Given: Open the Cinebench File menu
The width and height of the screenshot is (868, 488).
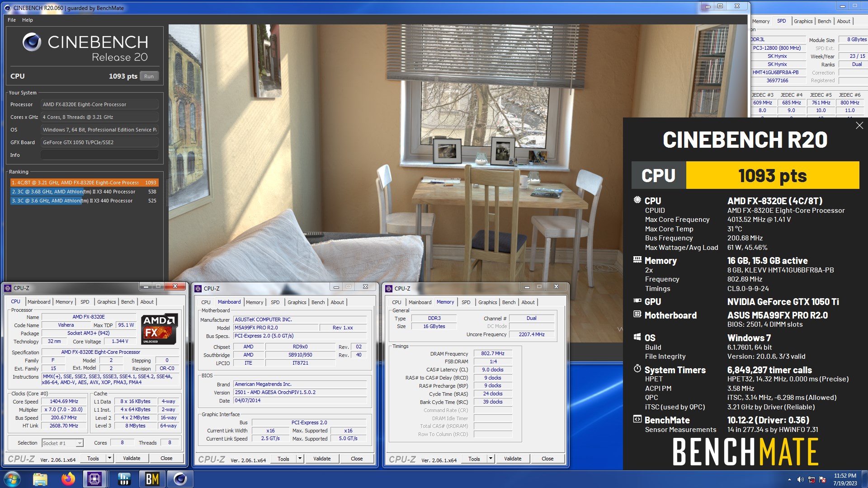Looking at the screenshot, I should (12, 20).
